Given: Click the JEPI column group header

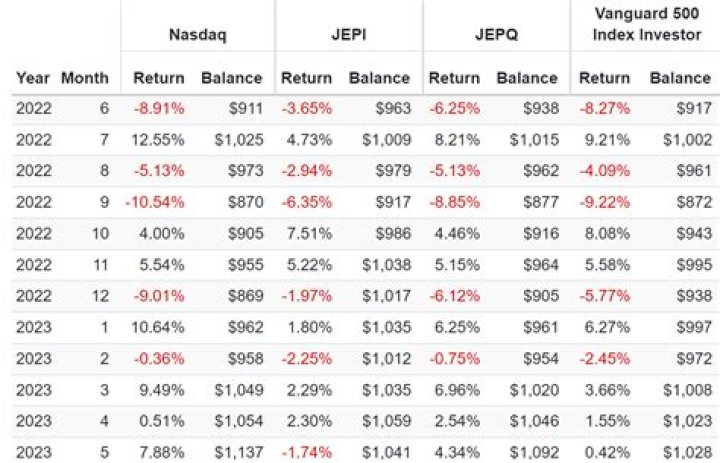Looking at the screenshot, I should pyautogui.click(x=347, y=33).
